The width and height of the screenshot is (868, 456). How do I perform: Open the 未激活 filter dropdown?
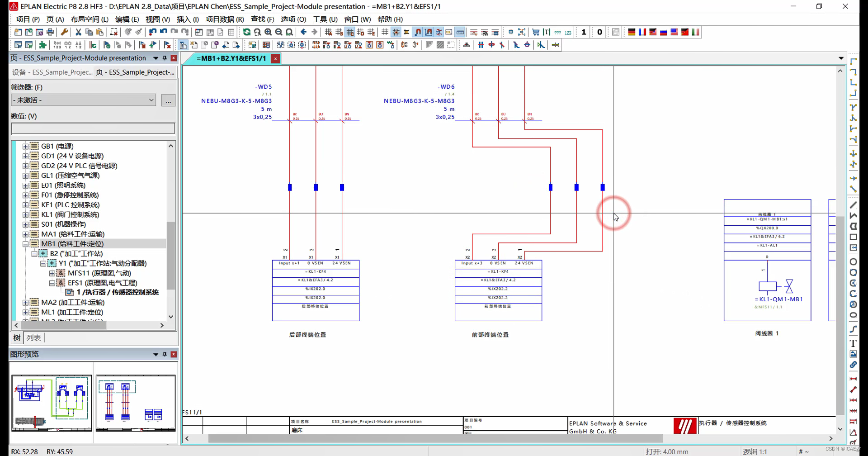tap(84, 100)
